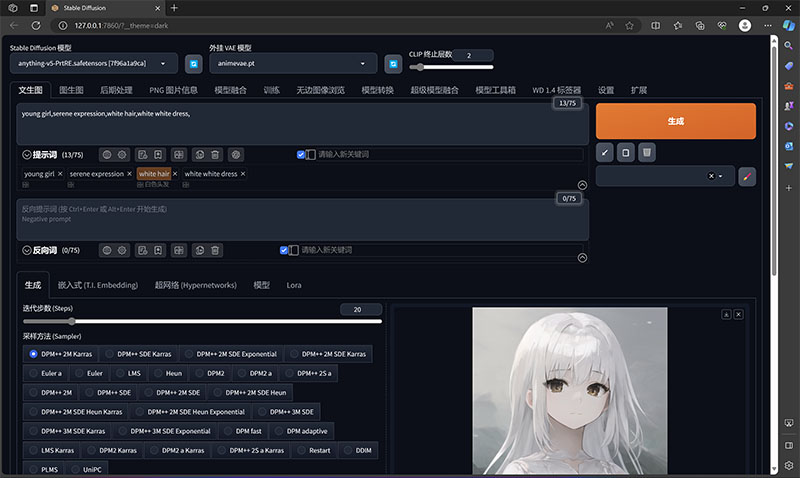
Task: Select the 'white white dress' tag
Action: point(211,174)
